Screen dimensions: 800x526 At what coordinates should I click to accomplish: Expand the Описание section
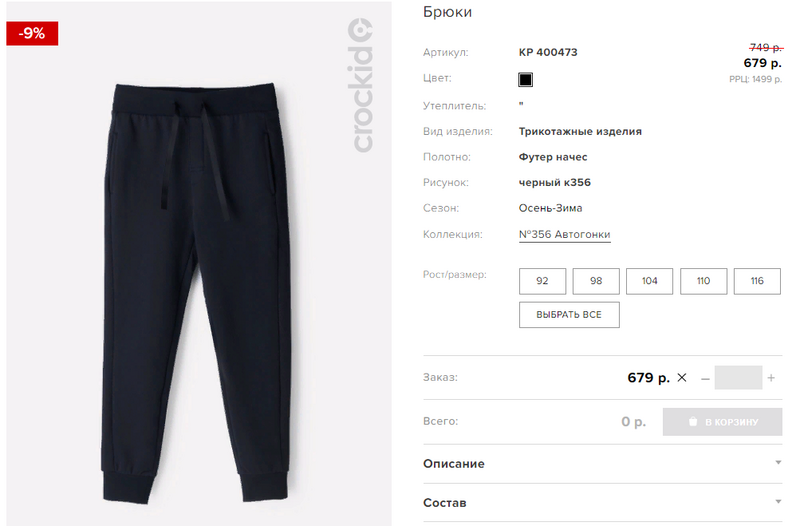(x=603, y=464)
